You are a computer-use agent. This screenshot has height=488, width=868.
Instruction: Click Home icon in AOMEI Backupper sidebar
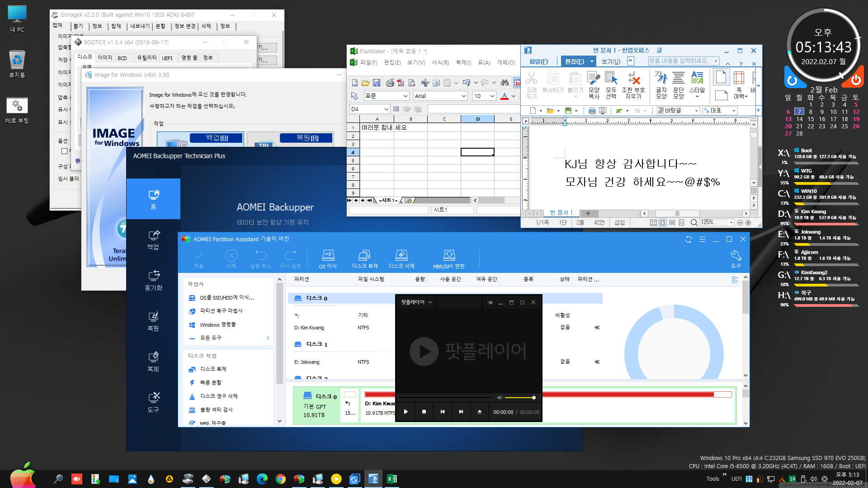click(153, 199)
